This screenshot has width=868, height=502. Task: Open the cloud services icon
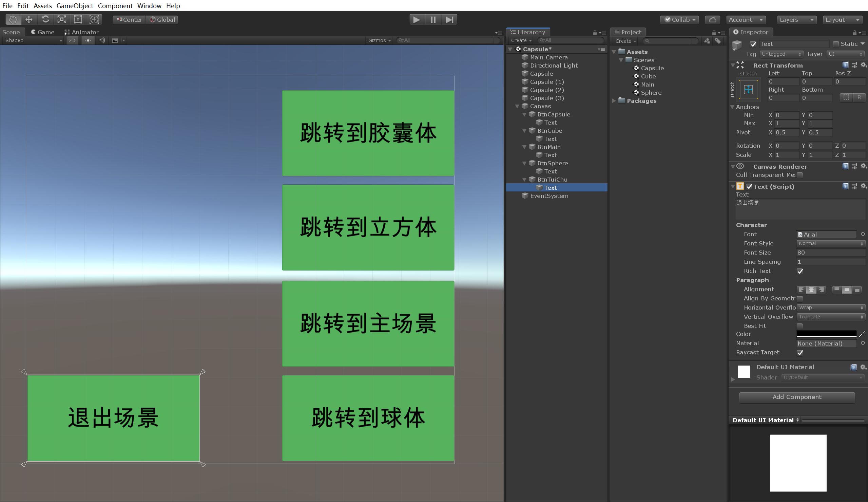coord(713,20)
